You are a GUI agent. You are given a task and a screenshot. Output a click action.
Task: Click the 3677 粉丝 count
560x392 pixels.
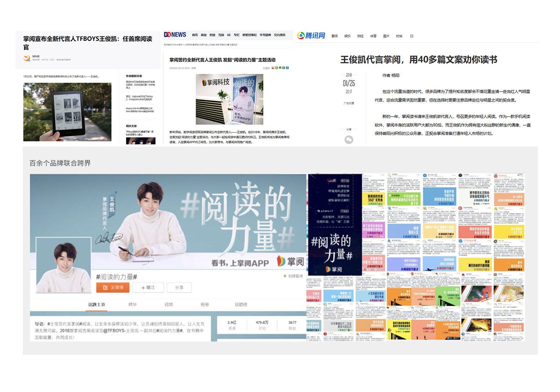[292, 325]
